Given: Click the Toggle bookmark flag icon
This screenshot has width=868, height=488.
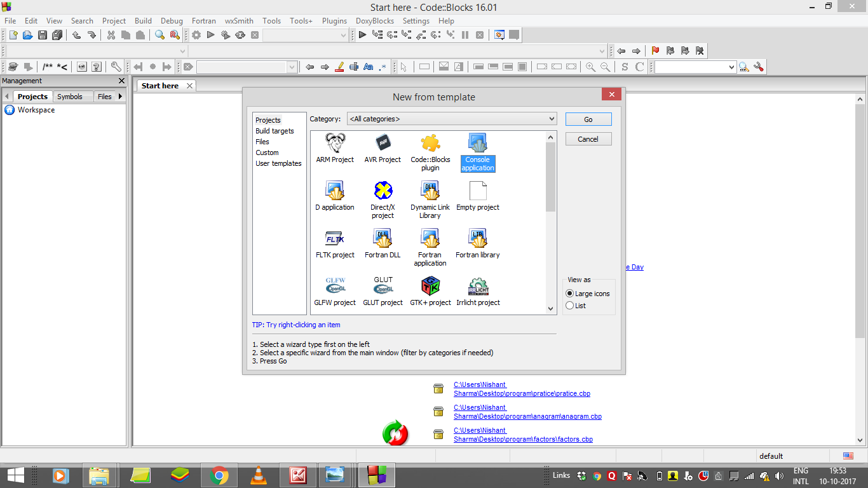Looking at the screenshot, I should (x=655, y=51).
